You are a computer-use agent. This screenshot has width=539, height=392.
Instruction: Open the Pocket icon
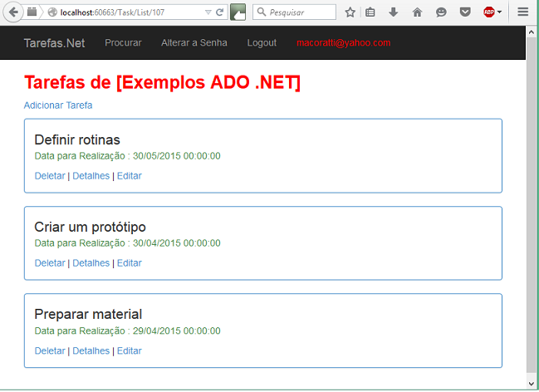tap(465, 12)
